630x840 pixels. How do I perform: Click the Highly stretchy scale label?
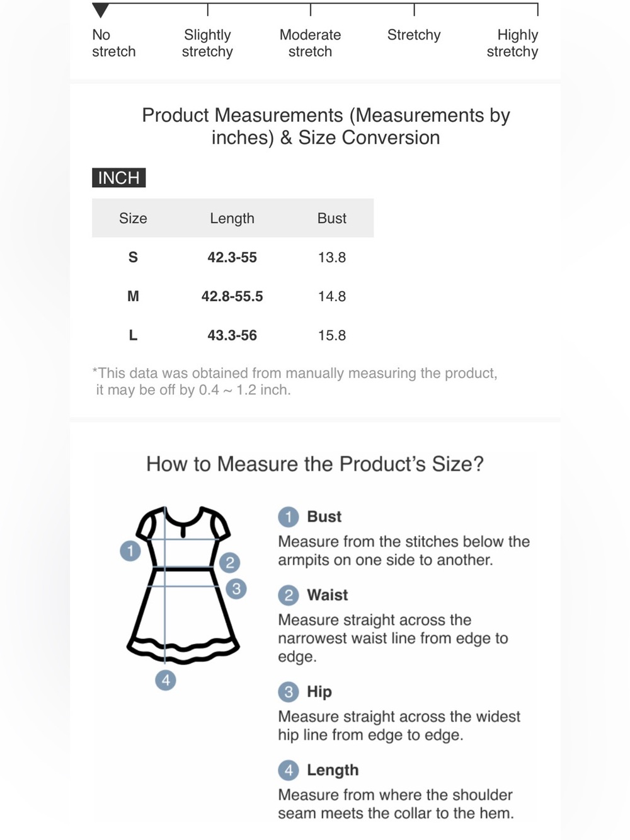(512, 43)
